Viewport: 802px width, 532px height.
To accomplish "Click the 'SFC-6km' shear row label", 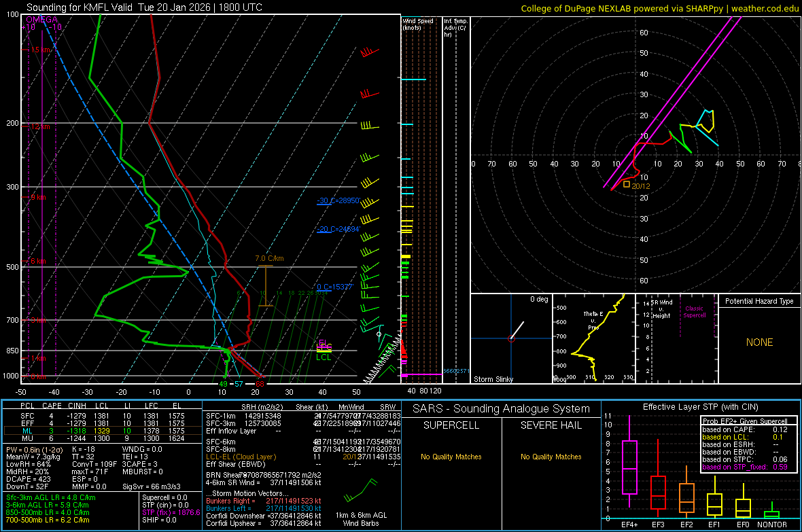I will [x=221, y=442].
